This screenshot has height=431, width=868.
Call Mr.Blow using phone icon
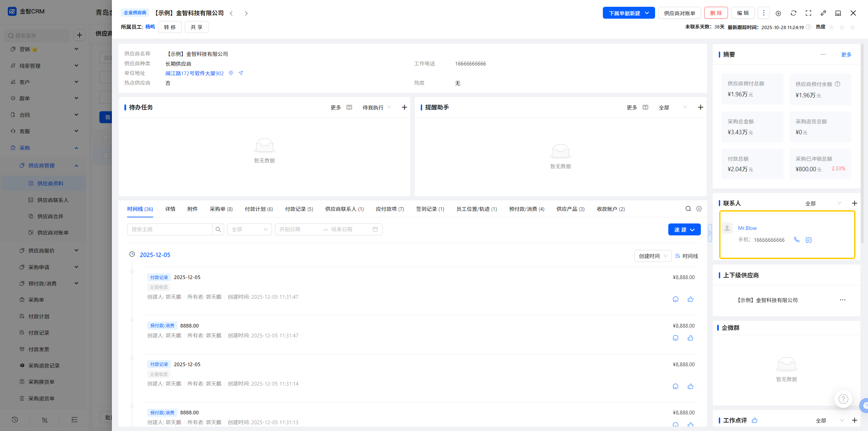[x=797, y=240]
